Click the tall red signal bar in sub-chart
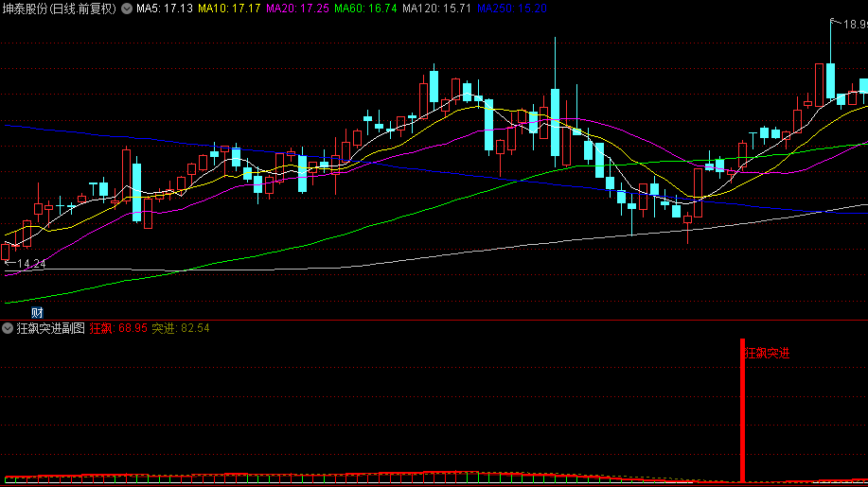The height and width of the screenshot is (487, 868). point(742,410)
